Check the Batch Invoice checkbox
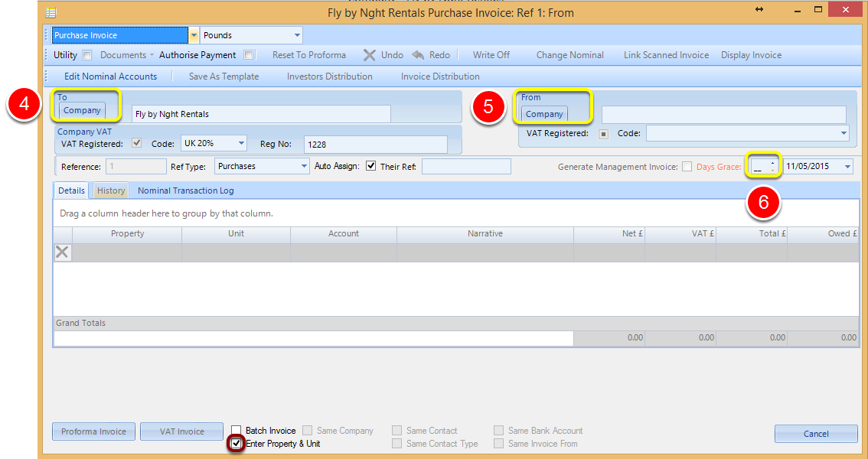 [x=237, y=430]
